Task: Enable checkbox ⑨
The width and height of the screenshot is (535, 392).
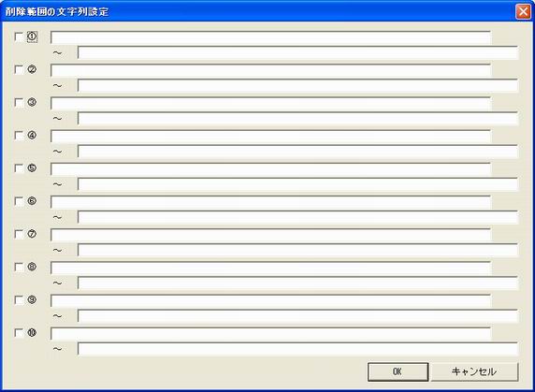Action: (x=19, y=300)
